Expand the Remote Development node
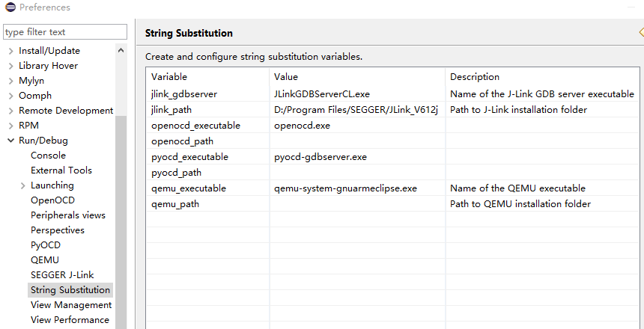This screenshot has height=329, width=644. tap(10, 111)
